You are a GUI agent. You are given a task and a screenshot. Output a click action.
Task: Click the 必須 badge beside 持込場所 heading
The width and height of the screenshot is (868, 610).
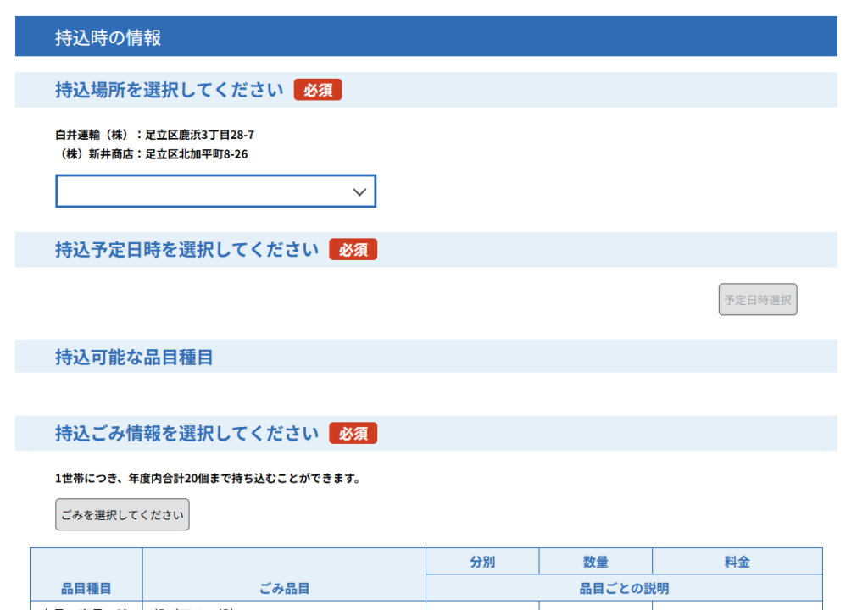tap(318, 90)
